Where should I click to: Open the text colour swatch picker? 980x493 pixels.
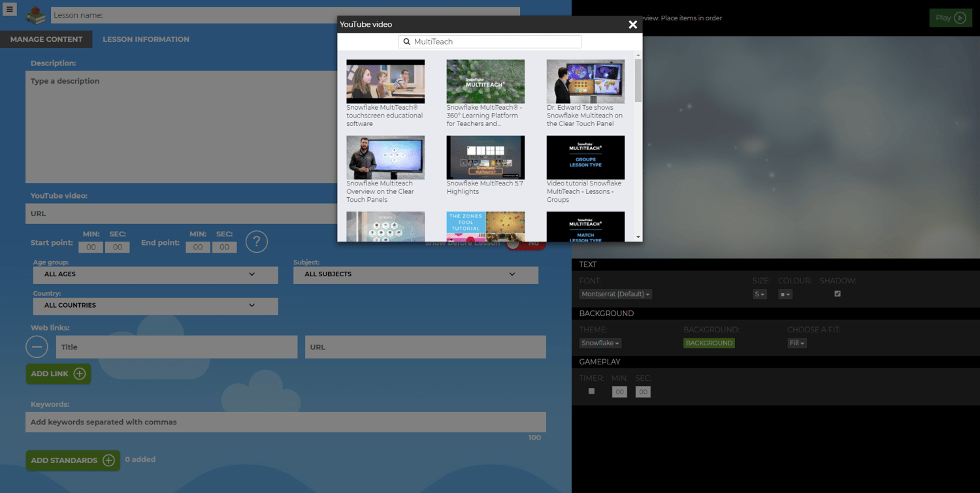click(x=785, y=294)
